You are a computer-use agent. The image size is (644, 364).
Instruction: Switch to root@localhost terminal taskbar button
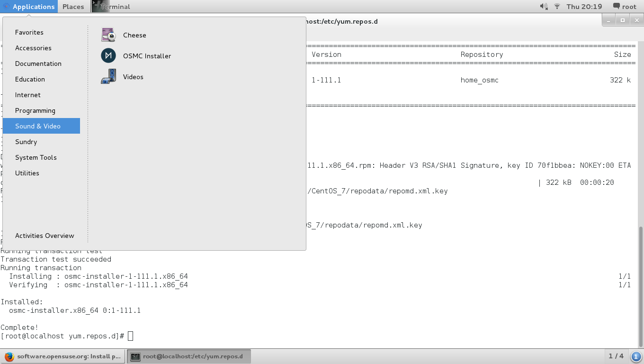tap(189, 356)
